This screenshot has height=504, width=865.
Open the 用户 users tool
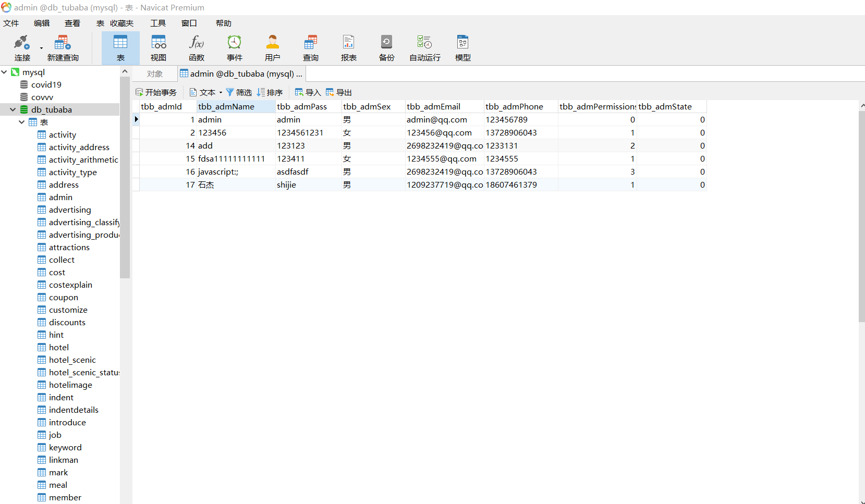(273, 48)
